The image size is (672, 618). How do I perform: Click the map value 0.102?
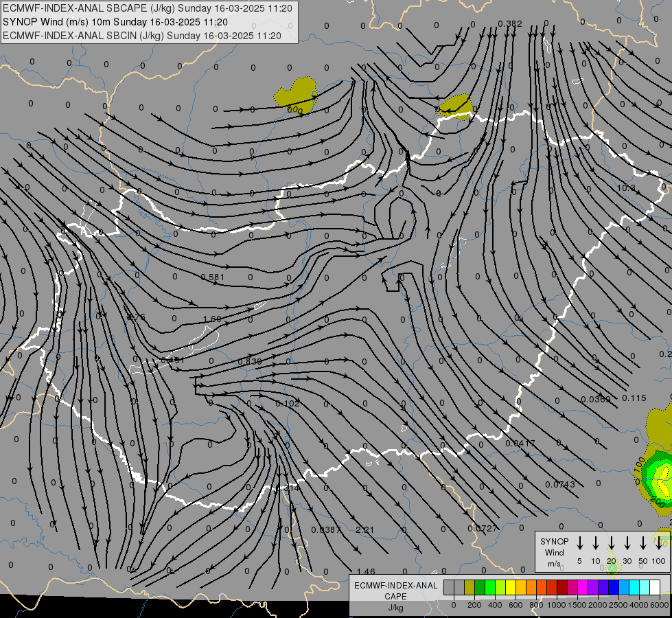[x=288, y=404]
